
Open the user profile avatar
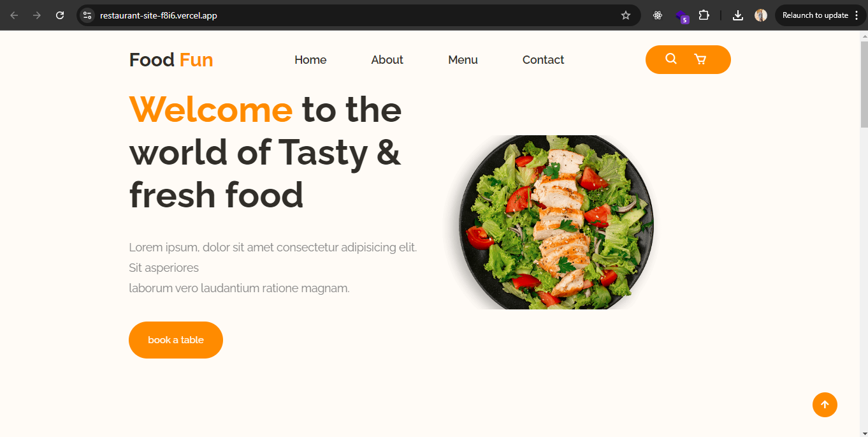pos(761,15)
